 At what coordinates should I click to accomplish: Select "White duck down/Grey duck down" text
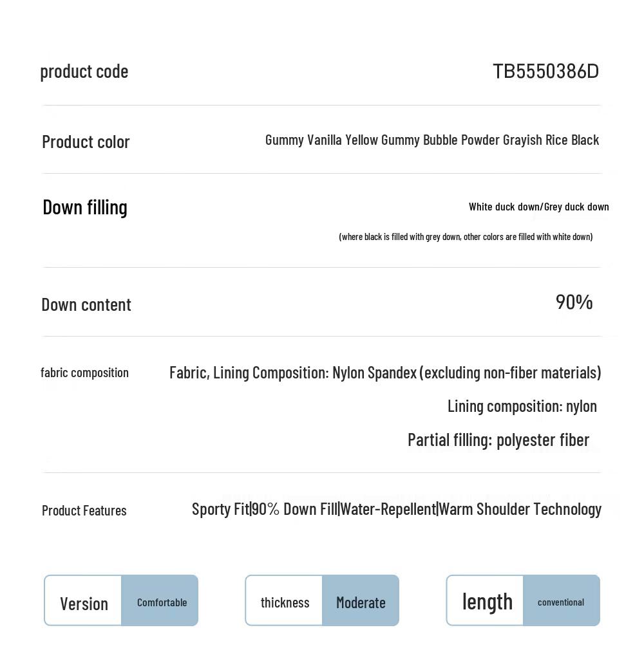point(538,207)
